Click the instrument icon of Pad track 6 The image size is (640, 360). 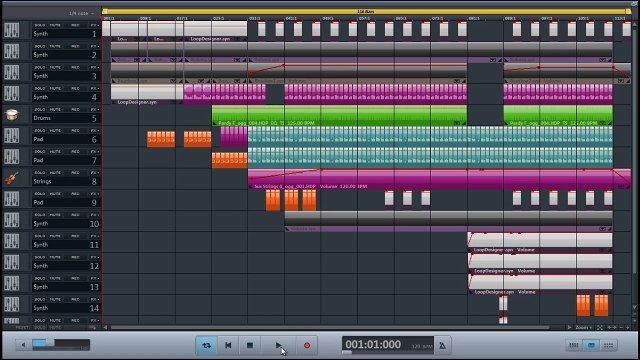[x=11, y=136]
